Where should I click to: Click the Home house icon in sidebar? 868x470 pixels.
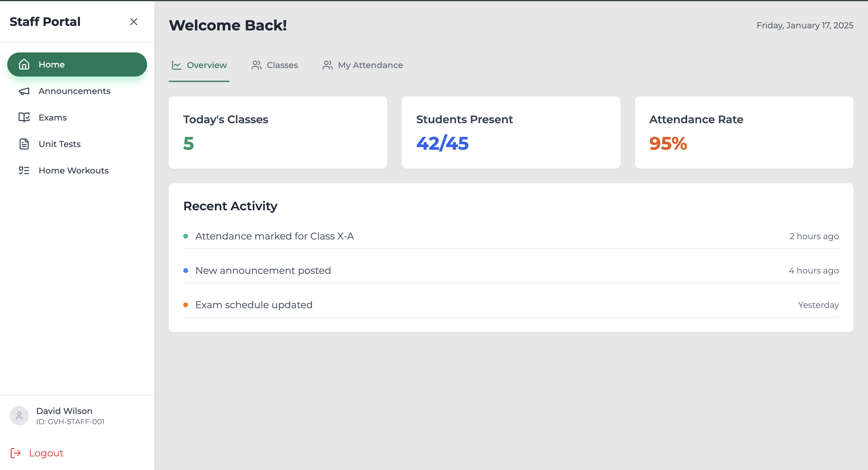(24, 64)
